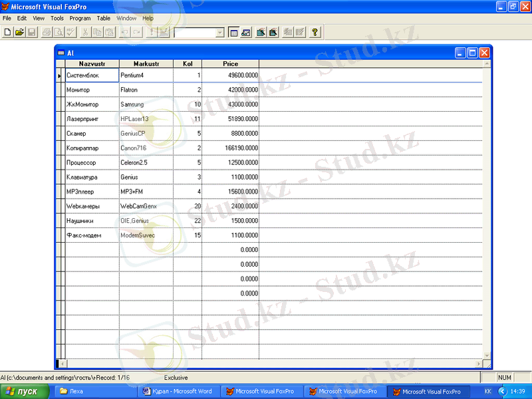
Task: Open the Program menu
Action: point(80,19)
